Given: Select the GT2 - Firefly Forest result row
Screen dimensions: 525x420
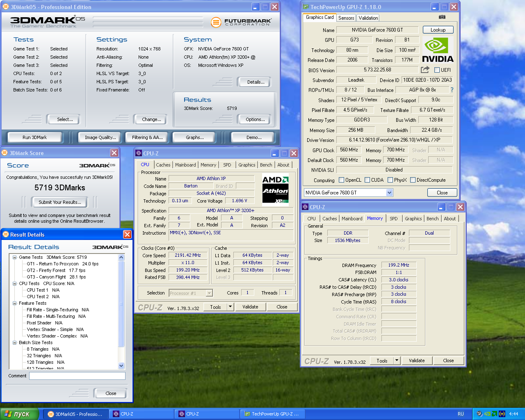Looking at the screenshot, I should tap(56, 271).
